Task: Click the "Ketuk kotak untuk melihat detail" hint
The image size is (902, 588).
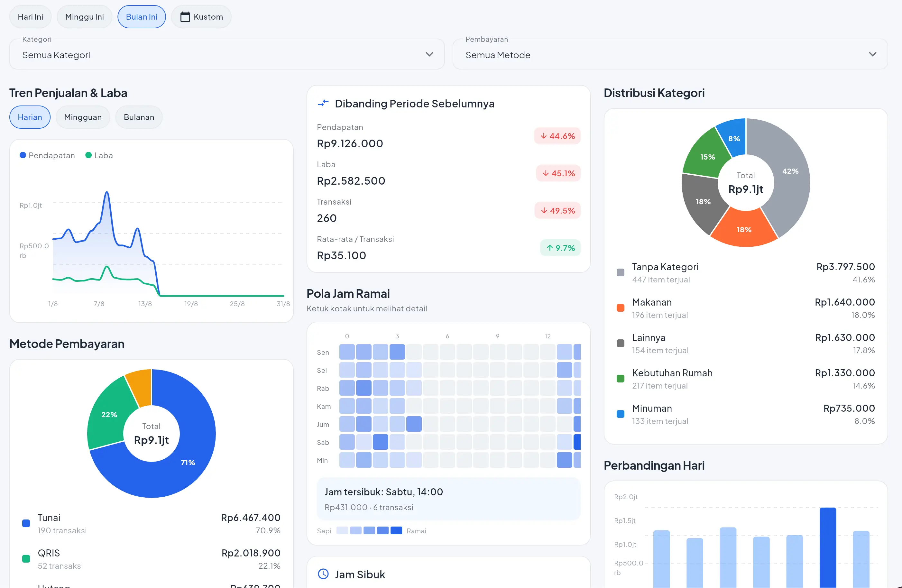Action: tap(367, 308)
